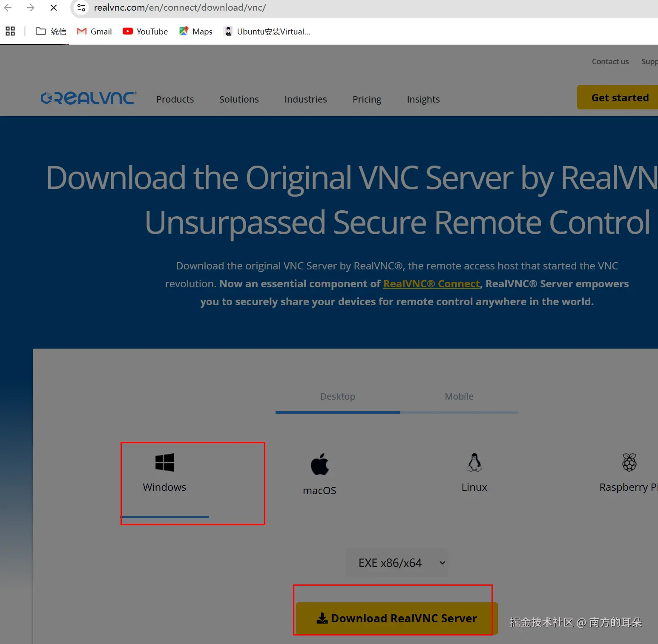Viewport: 658px width, 644px height.
Task: Open the Chrome apps grid icon
Action: [x=10, y=31]
